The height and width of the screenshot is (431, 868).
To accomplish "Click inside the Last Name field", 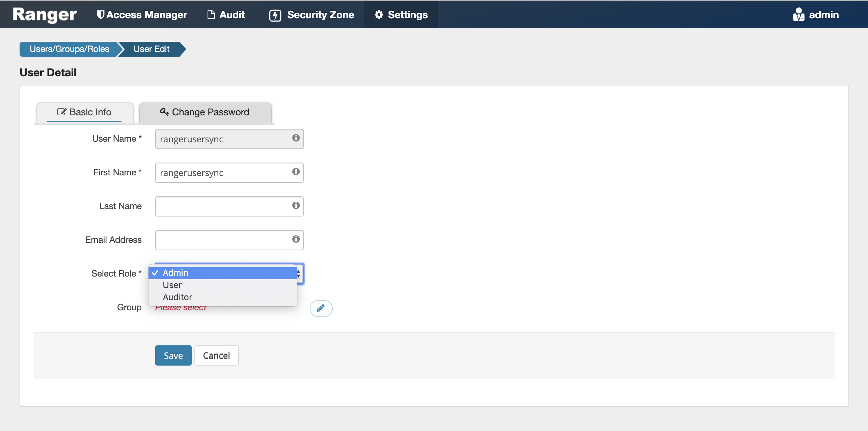I will tap(223, 206).
